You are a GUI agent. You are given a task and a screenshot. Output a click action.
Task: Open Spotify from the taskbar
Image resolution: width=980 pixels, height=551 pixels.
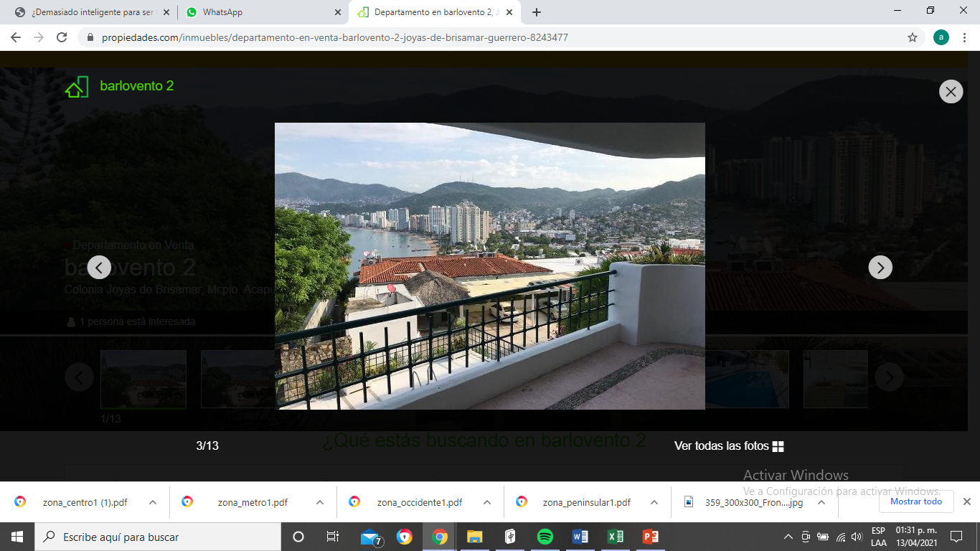click(x=545, y=537)
